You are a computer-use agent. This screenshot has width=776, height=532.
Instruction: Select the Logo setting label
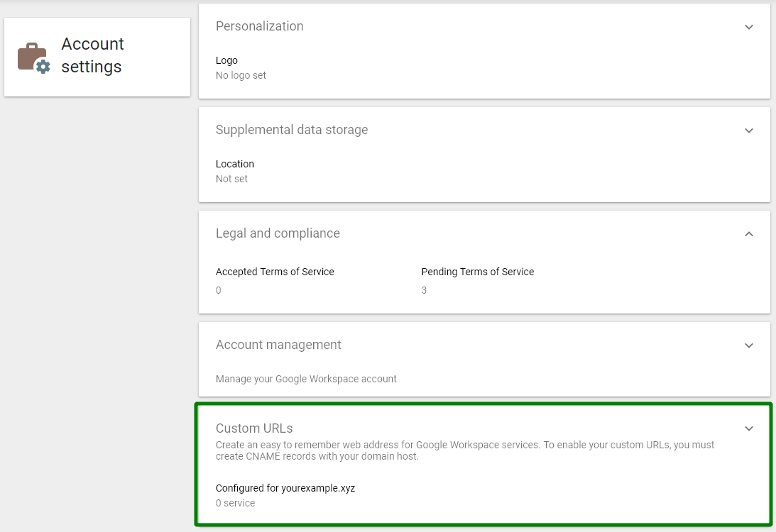[x=226, y=60]
